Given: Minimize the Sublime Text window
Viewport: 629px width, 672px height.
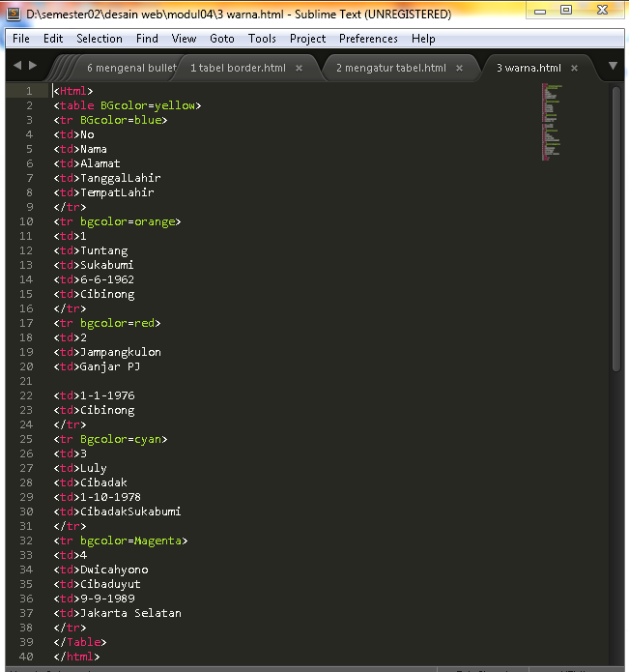Looking at the screenshot, I should click(540, 11).
